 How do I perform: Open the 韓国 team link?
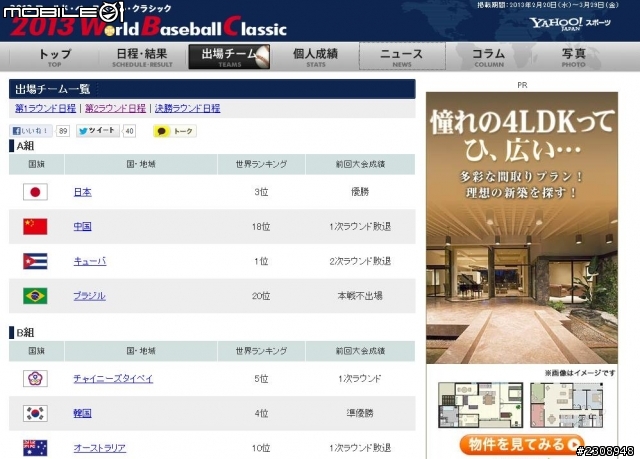pos(82,413)
